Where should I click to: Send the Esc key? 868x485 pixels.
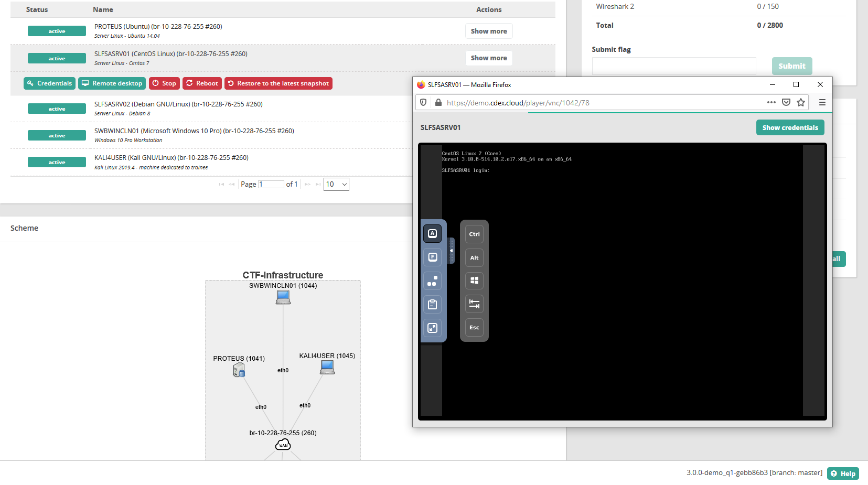pos(474,328)
